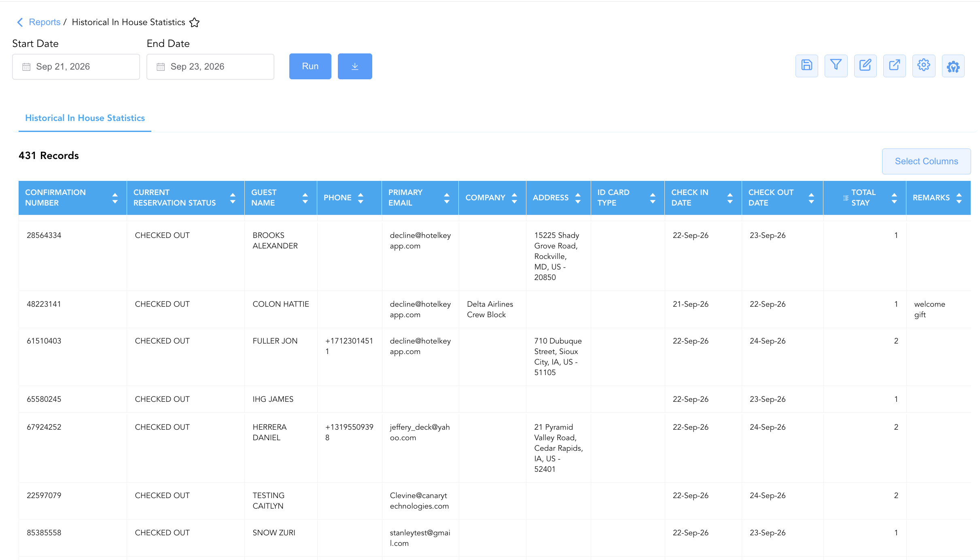This screenshot has height=560, width=980.
Task: Favorite the report with the star icon
Action: 195,22
